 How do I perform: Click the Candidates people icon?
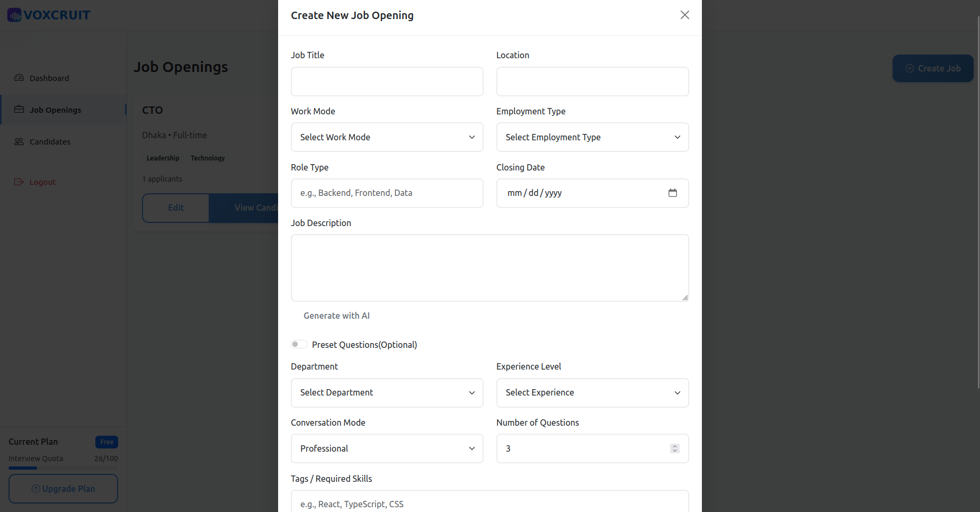click(x=19, y=141)
